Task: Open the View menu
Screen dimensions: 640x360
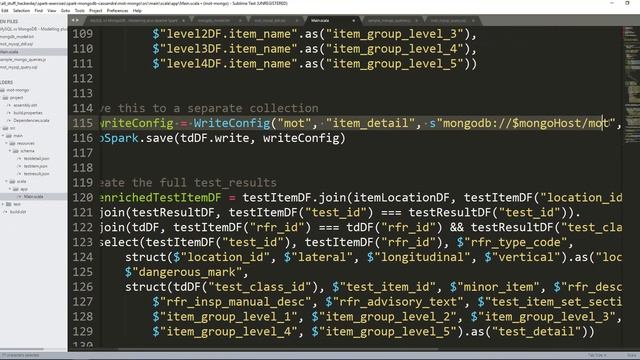Action: pos(52,11)
